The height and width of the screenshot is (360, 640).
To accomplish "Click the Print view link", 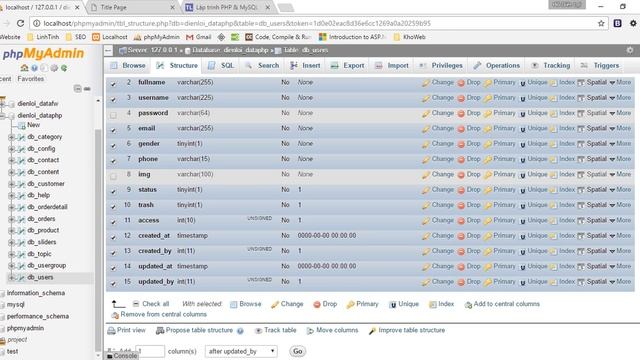I will click(x=127, y=331).
